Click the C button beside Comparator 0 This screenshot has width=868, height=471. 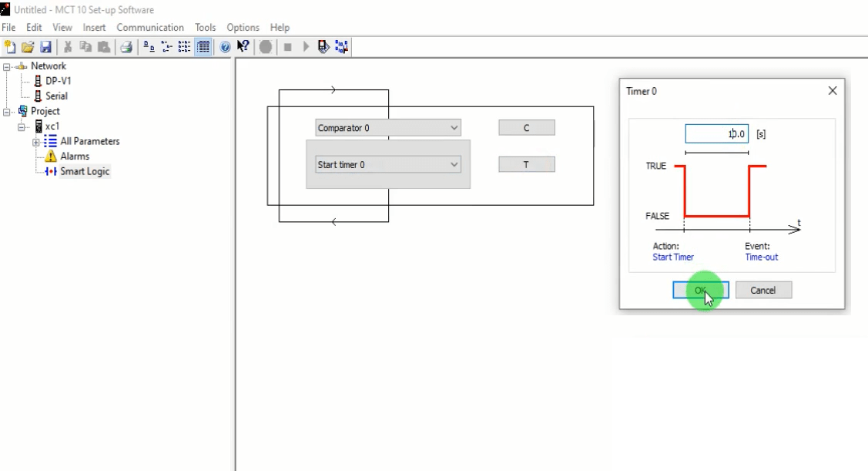tap(526, 128)
